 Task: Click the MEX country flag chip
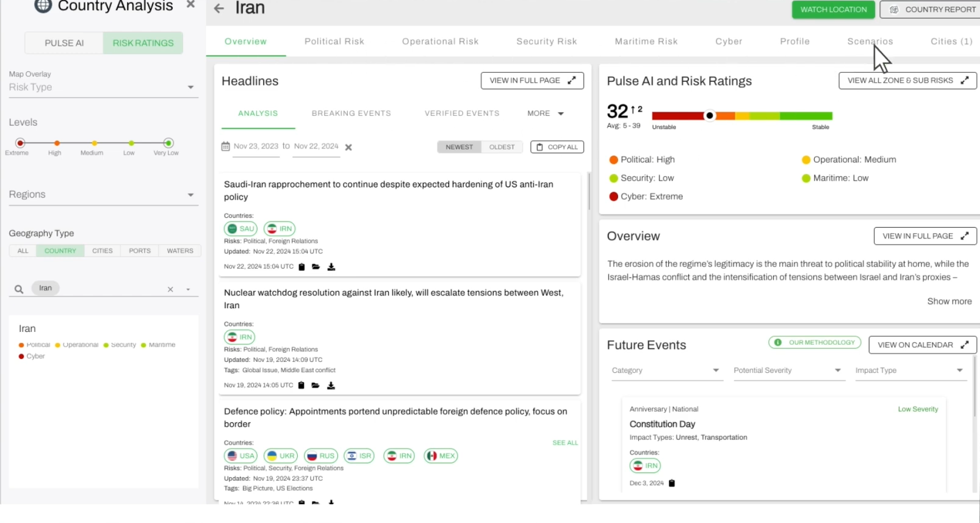441,456
